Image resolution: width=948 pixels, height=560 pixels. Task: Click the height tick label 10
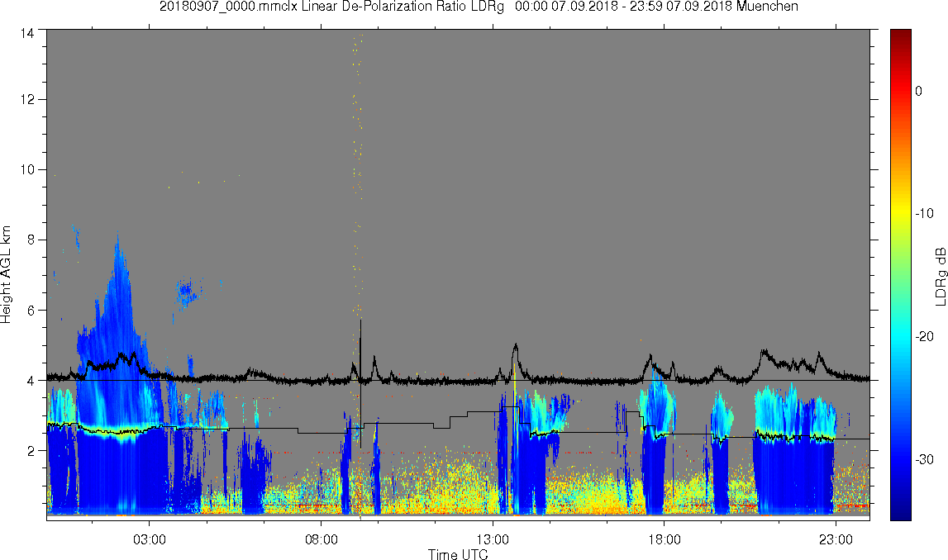click(x=26, y=170)
